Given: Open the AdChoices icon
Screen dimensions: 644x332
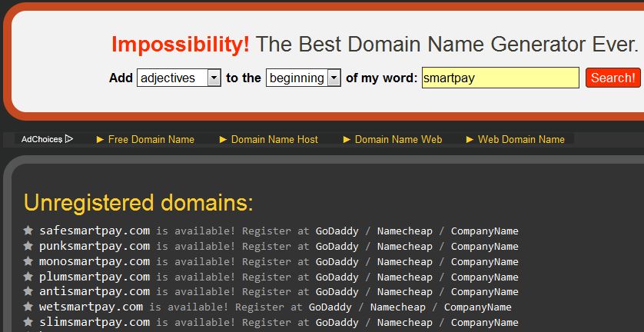Looking at the screenshot, I should (69, 139).
